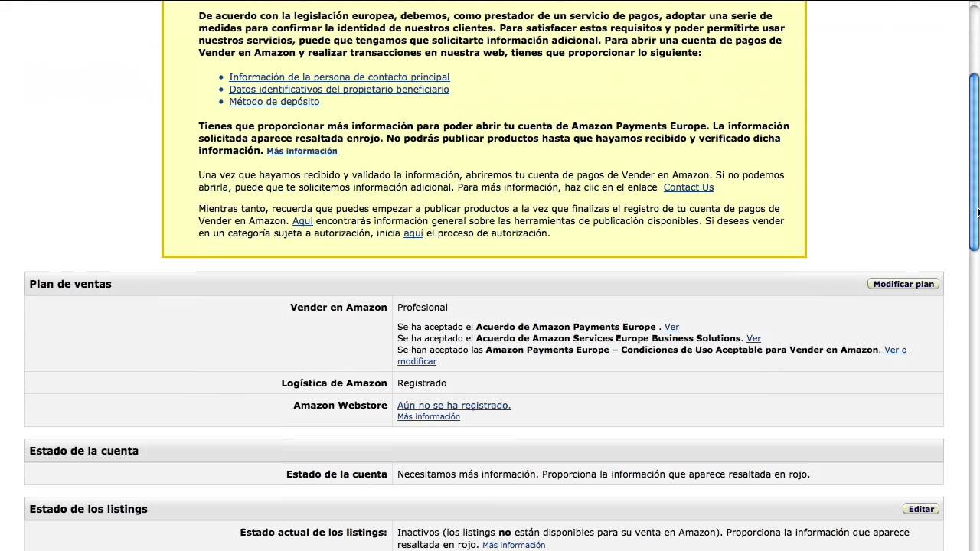Image resolution: width=980 pixels, height=551 pixels.
Task: Click the 'Amazon Webstore' row label
Action: pyautogui.click(x=341, y=406)
